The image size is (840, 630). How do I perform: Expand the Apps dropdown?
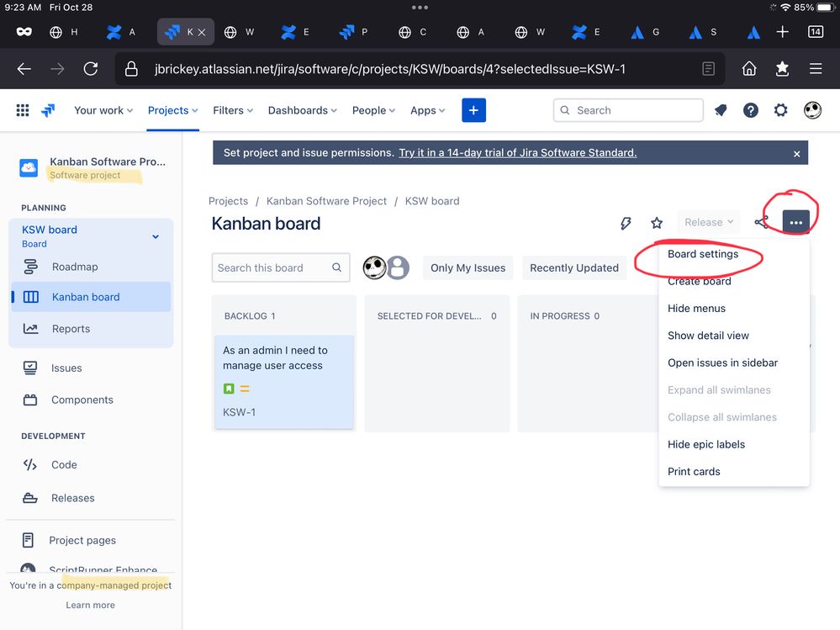pyautogui.click(x=427, y=110)
